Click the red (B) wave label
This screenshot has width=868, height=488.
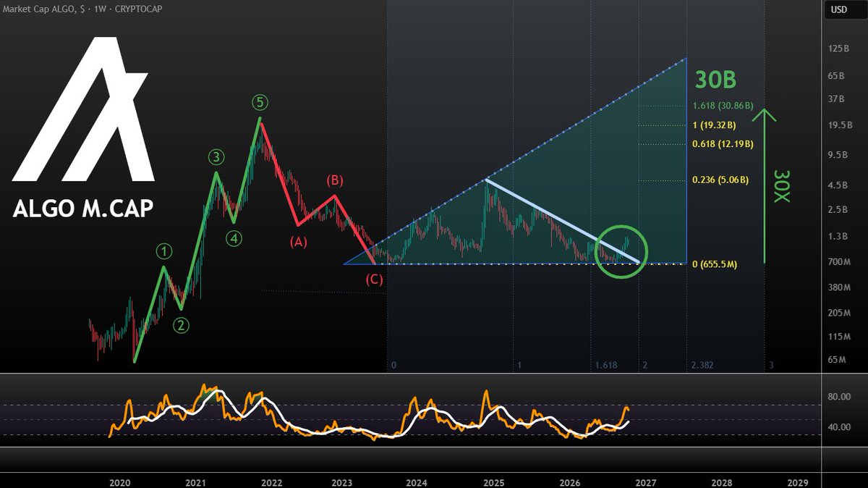tap(334, 180)
